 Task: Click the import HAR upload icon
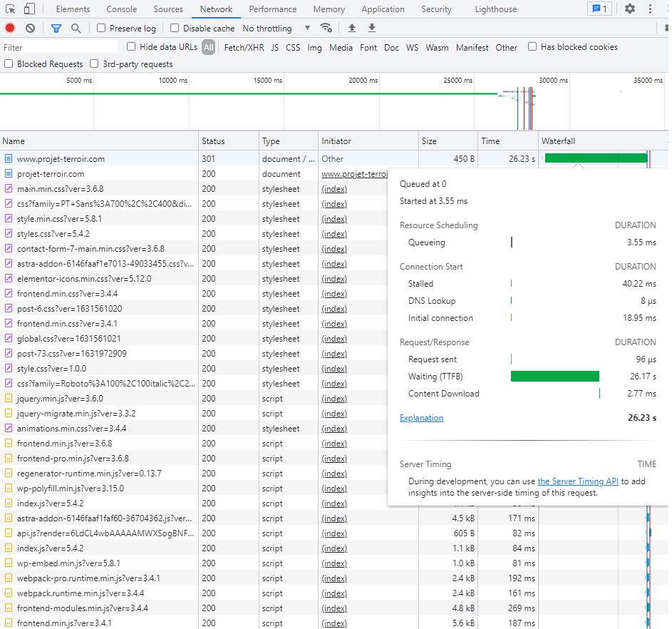tap(352, 29)
